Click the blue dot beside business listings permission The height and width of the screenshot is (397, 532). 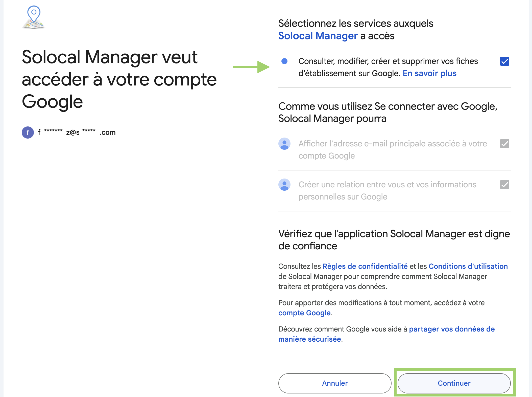click(x=284, y=61)
